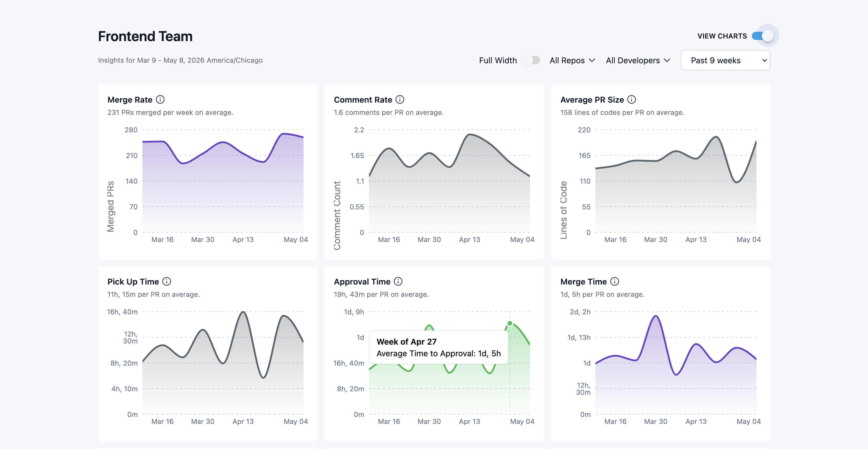Screen dimensions: 868x449
Task: Click the Comment Rate chart title
Action: click(363, 100)
